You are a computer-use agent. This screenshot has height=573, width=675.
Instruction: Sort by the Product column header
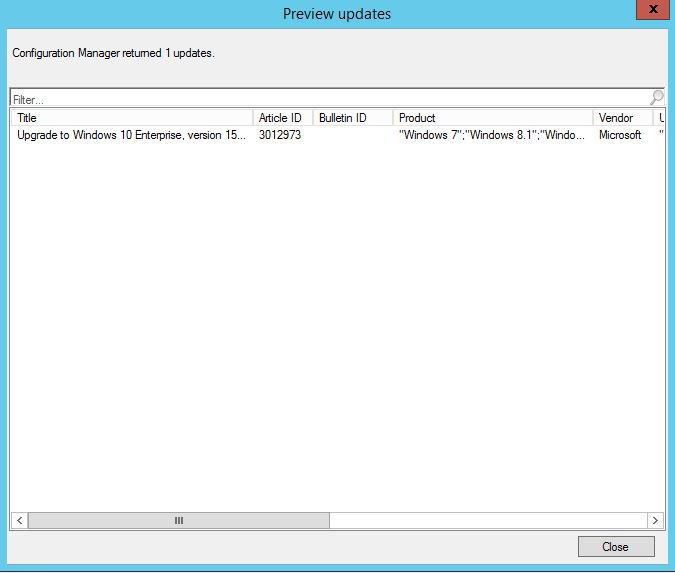pyautogui.click(x=490, y=118)
